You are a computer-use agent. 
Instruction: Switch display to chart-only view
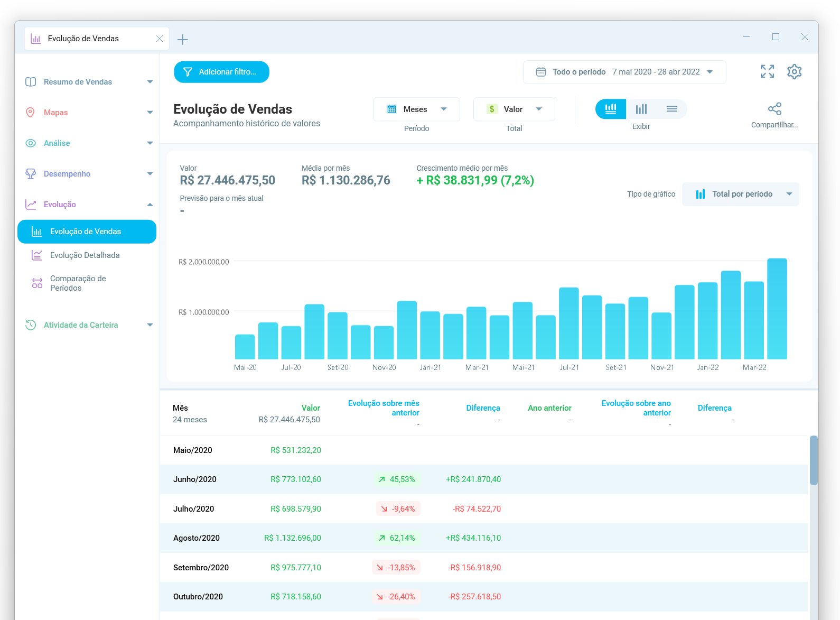click(x=641, y=109)
